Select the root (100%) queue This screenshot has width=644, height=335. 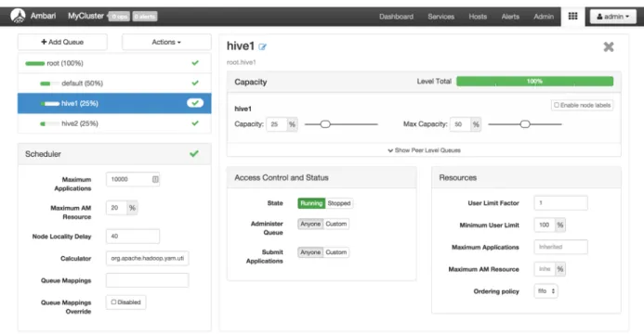click(114, 63)
